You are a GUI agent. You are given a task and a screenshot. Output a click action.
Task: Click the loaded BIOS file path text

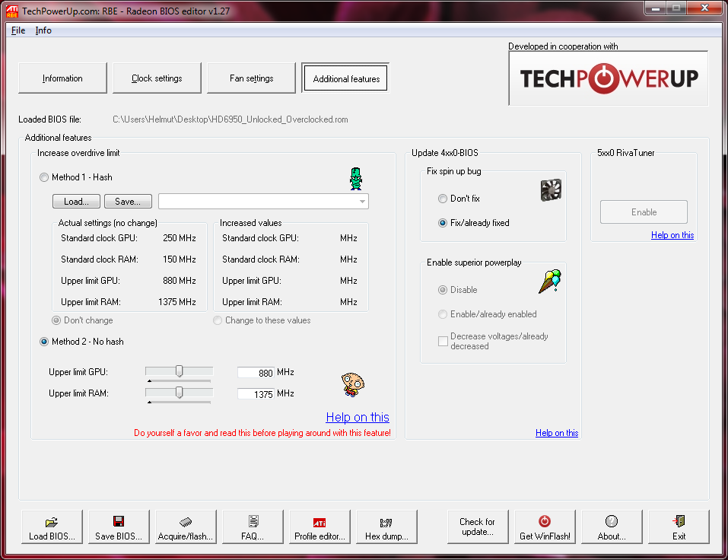click(230, 119)
